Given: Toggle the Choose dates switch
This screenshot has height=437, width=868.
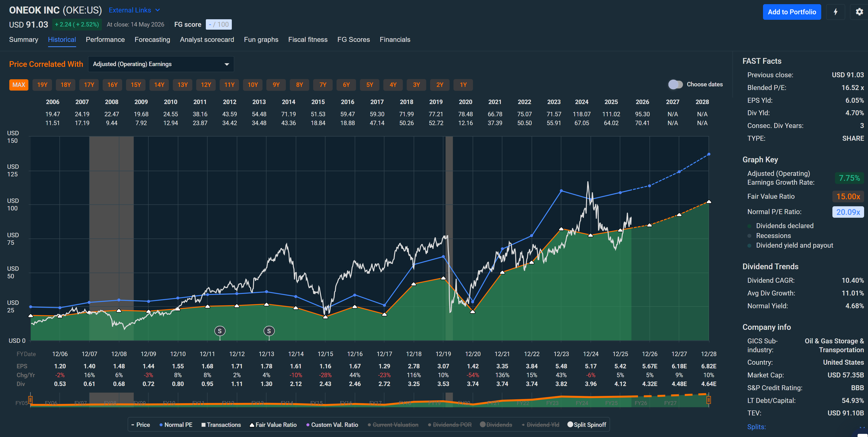Looking at the screenshot, I should (x=675, y=84).
